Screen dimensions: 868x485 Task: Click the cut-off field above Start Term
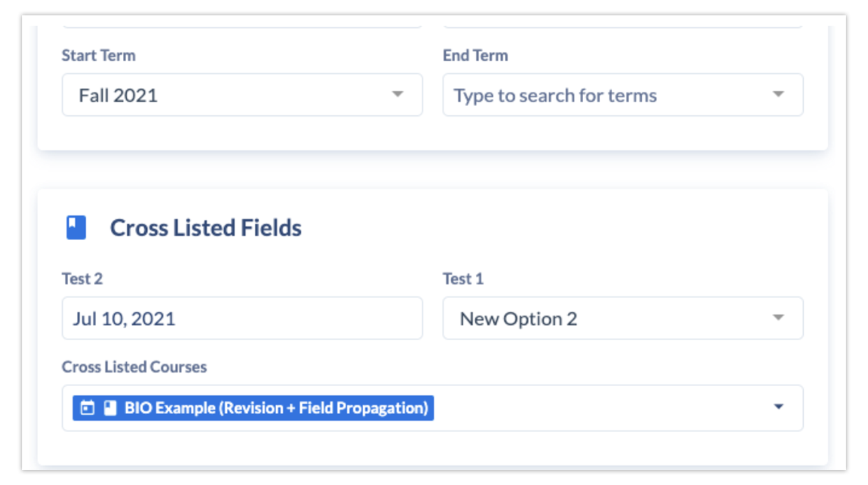[242, 24]
